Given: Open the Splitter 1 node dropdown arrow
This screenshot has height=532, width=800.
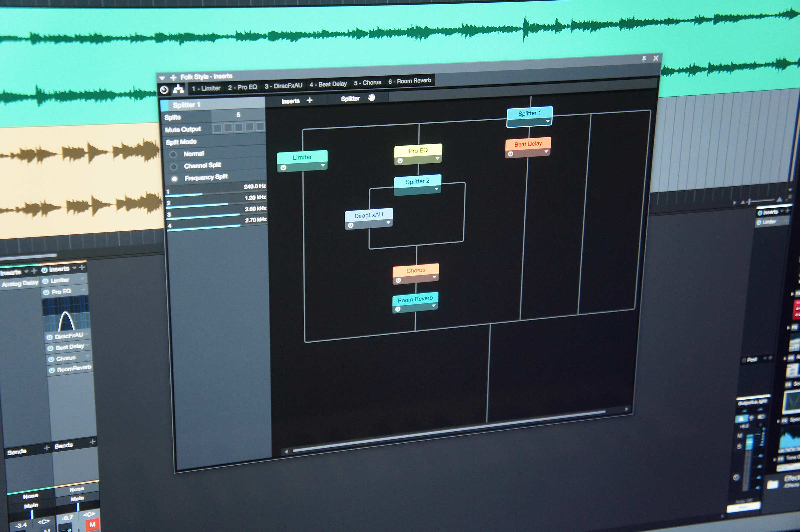Looking at the screenshot, I should click(x=547, y=121).
